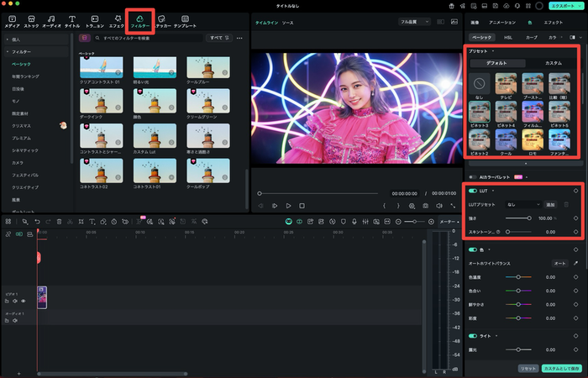Adjust the 色温度 temperature slider
The image size is (588, 378).
518,276
